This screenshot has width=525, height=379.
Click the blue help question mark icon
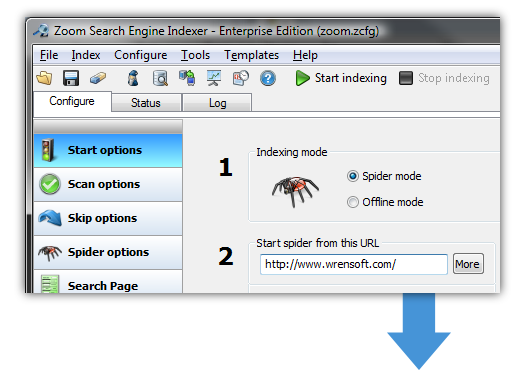[268, 79]
